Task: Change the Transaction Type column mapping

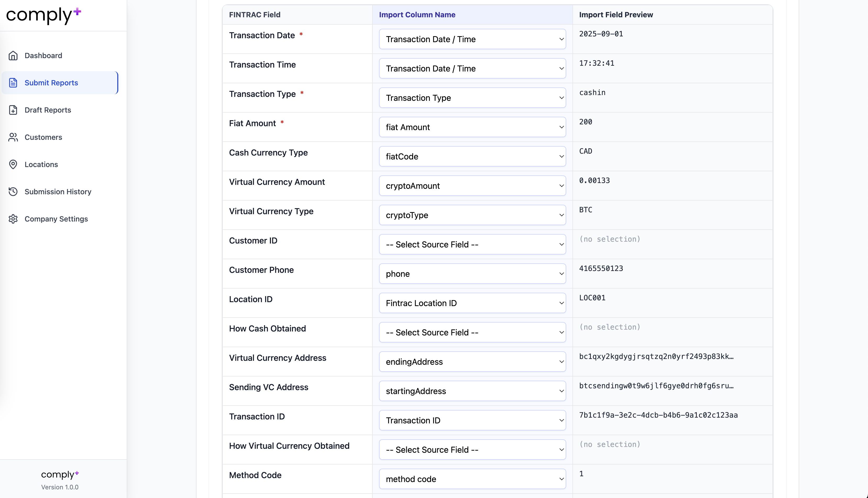Action: [472, 98]
